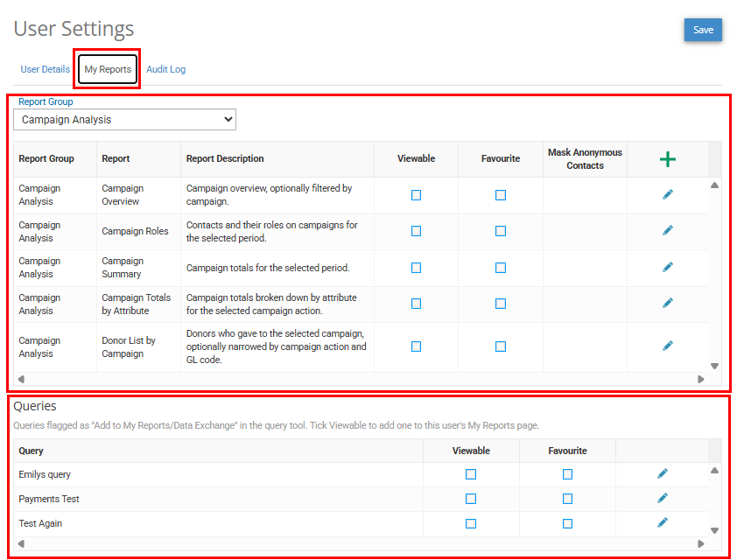Tick Viewable for Campaign Roles
Screen dimensions: 737x560
point(416,231)
